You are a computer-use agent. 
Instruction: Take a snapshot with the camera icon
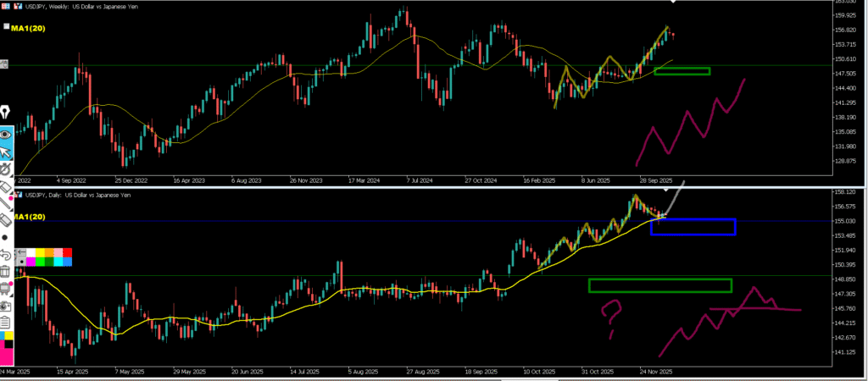pos(6,305)
